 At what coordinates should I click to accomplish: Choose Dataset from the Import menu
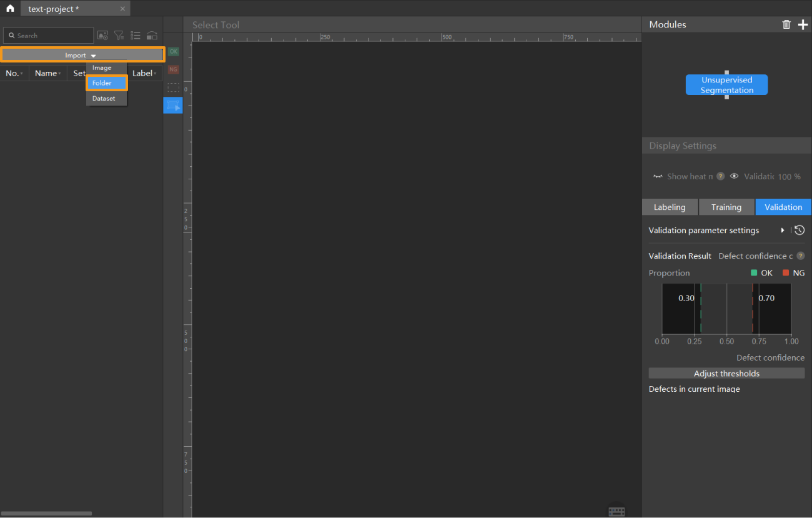106,98
